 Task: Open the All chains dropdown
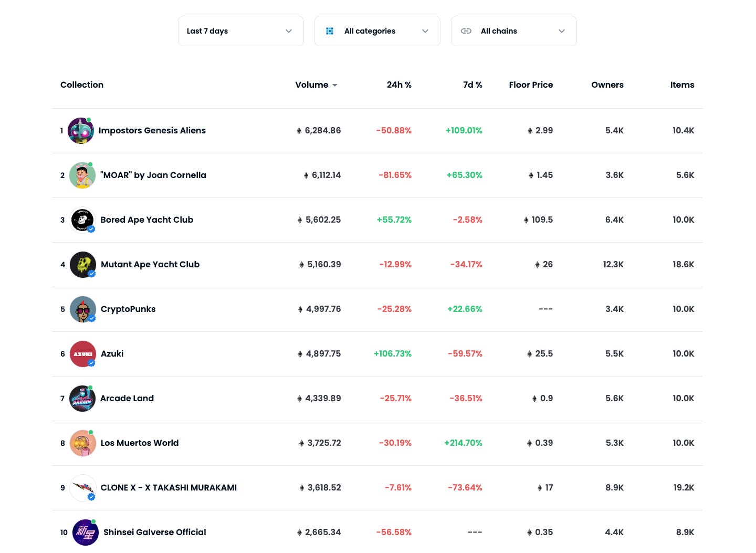pos(514,31)
